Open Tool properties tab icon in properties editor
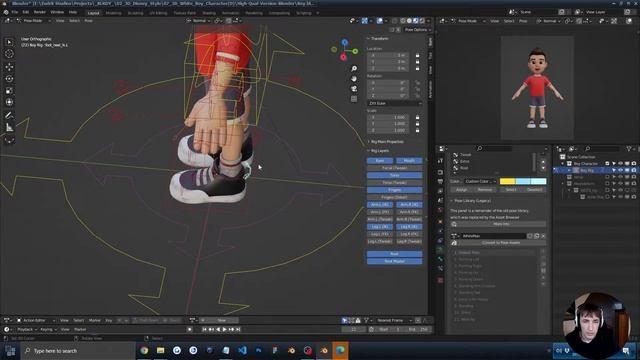The height and width of the screenshot is (360, 640). coord(440,161)
